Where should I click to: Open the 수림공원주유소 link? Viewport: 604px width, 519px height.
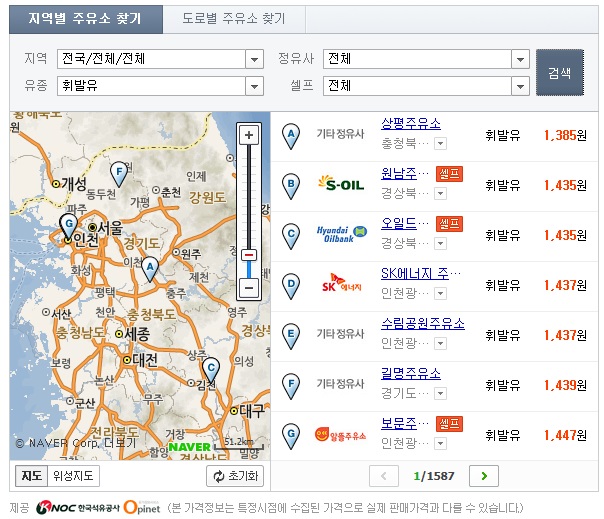click(x=423, y=324)
